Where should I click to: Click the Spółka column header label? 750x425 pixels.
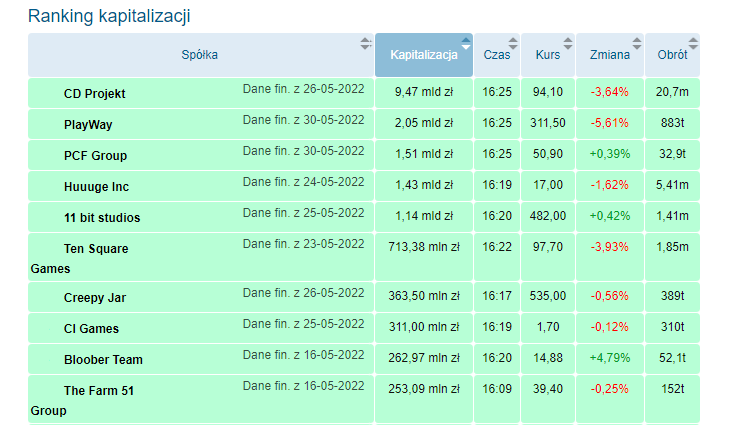point(200,55)
